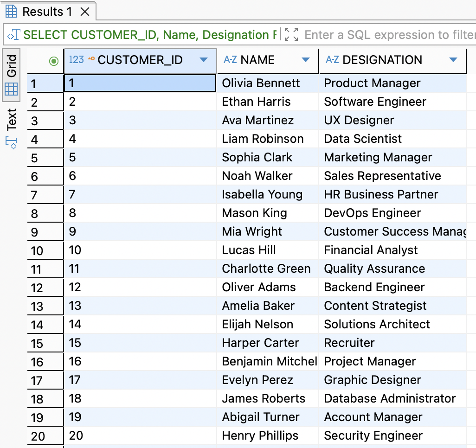Open the DESIGNATION column dropdown arrow
Viewport: 476px width, 448px height.
coord(453,60)
